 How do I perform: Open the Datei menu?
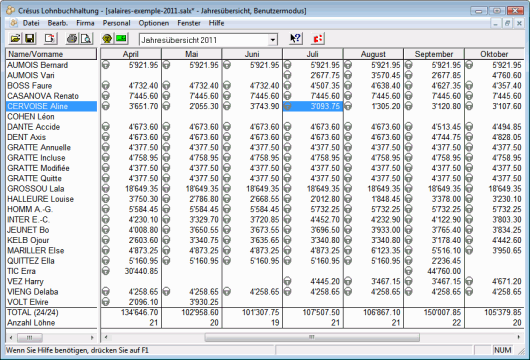31,23
